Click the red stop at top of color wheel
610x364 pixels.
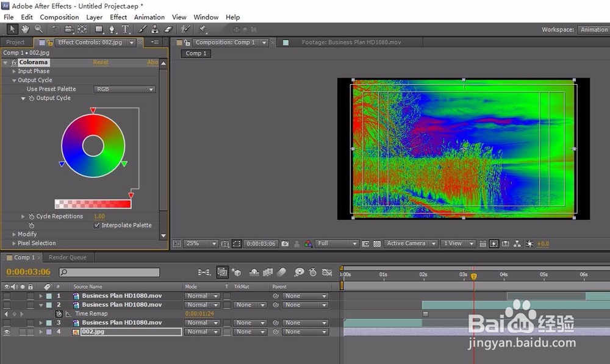tap(93, 110)
